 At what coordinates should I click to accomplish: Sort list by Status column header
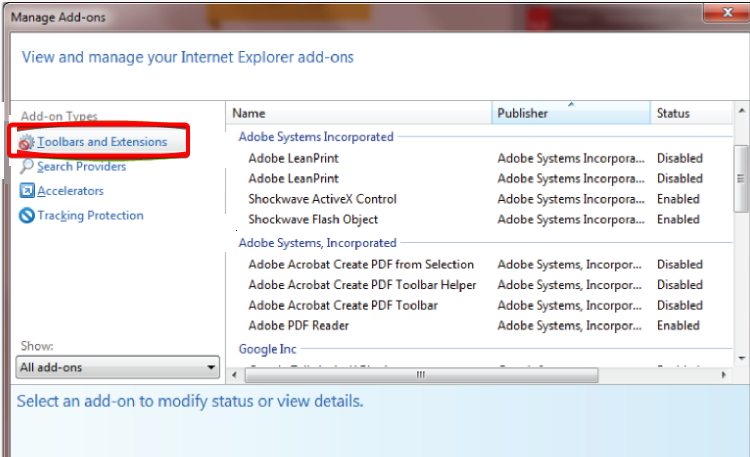tap(691, 113)
